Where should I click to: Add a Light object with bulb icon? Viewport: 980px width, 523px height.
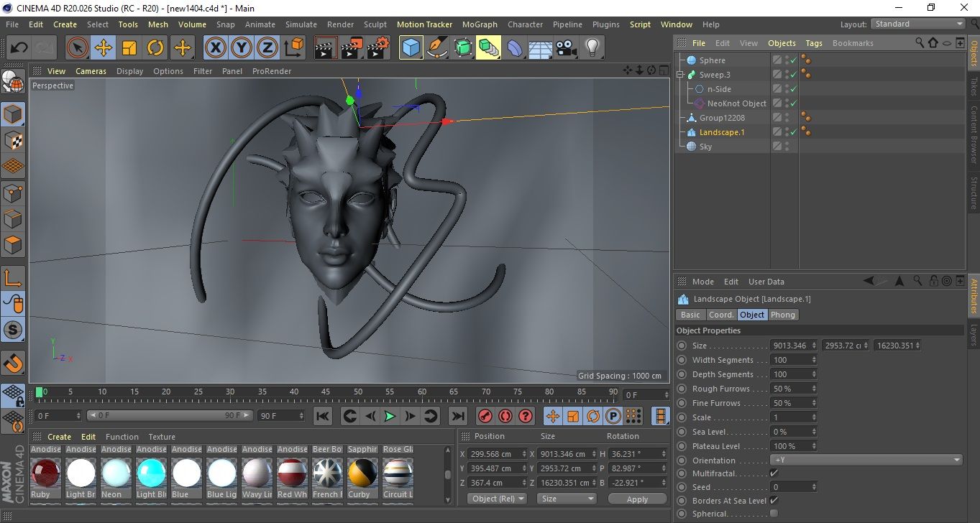592,48
